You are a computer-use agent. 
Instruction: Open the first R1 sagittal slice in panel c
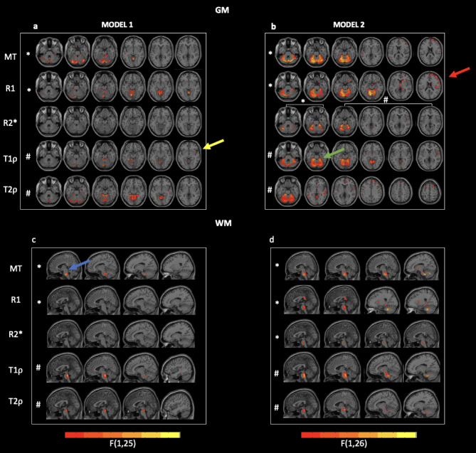[64, 300]
